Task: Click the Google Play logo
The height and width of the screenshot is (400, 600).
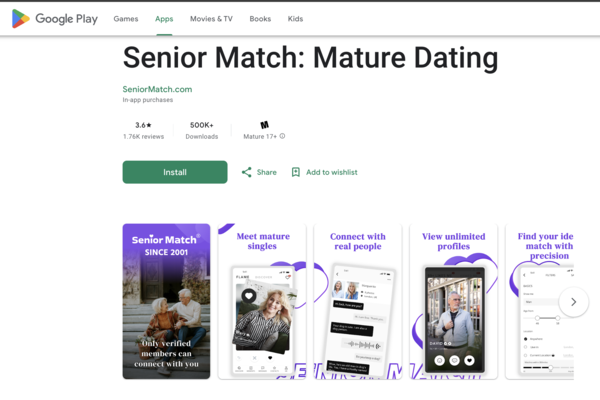Action: point(55,19)
